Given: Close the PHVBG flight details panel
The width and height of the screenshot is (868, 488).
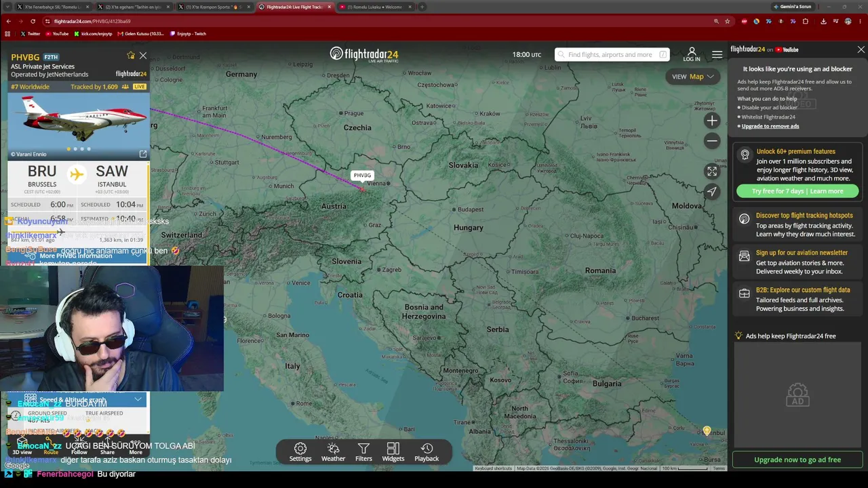Looking at the screenshot, I should pyautogui.click(x=143, y=56).
